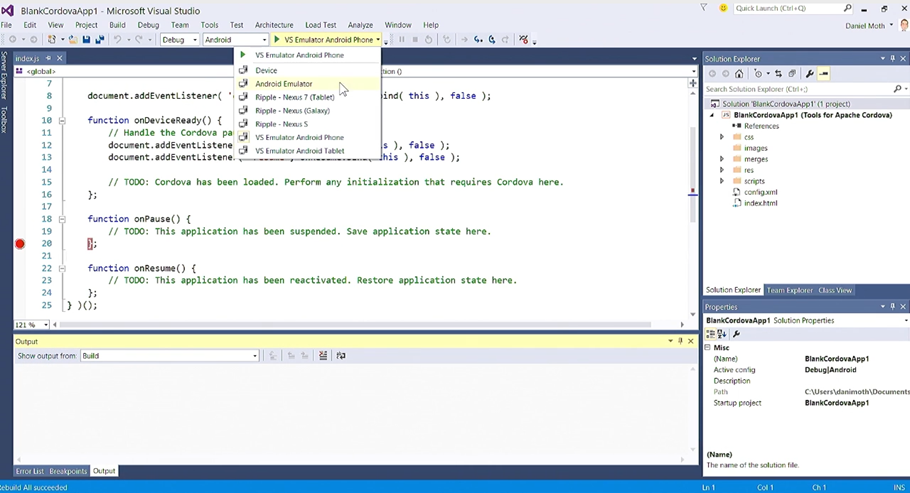This screenshot has width=910, height=493.
Task: Switch to the Team Explorer tab
Action: tap(789, 290)
